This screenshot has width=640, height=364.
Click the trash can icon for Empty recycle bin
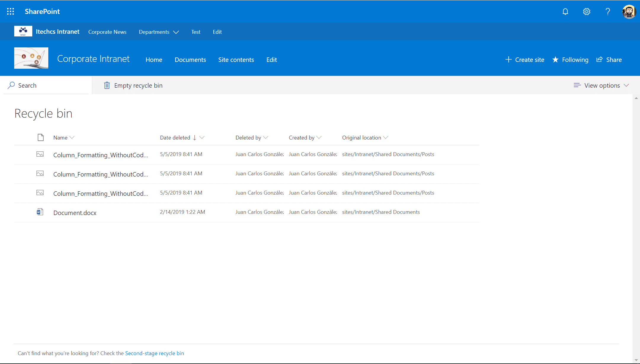[107, 85]
